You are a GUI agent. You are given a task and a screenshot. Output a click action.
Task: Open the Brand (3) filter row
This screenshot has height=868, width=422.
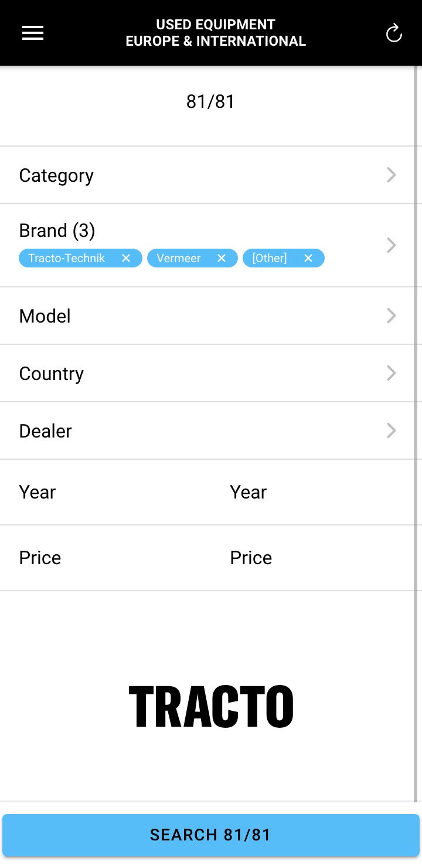(x=207, y=245)
